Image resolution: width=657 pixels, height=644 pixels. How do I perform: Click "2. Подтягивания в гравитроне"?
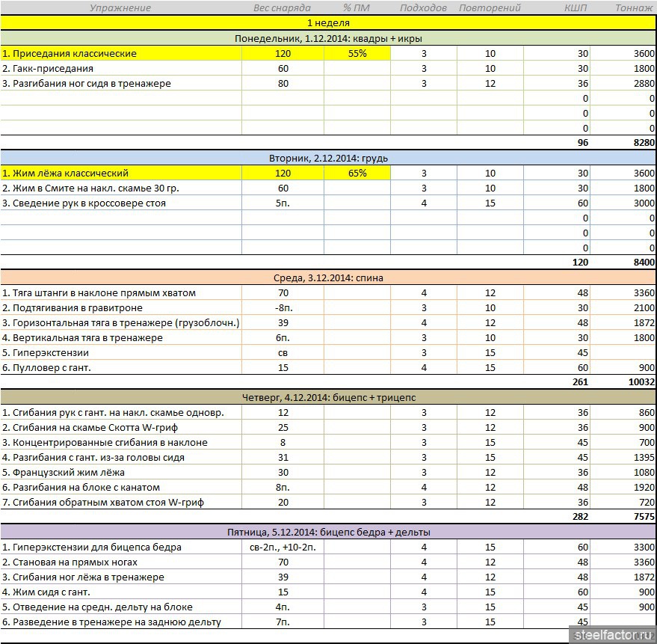(x=121, y=307)
